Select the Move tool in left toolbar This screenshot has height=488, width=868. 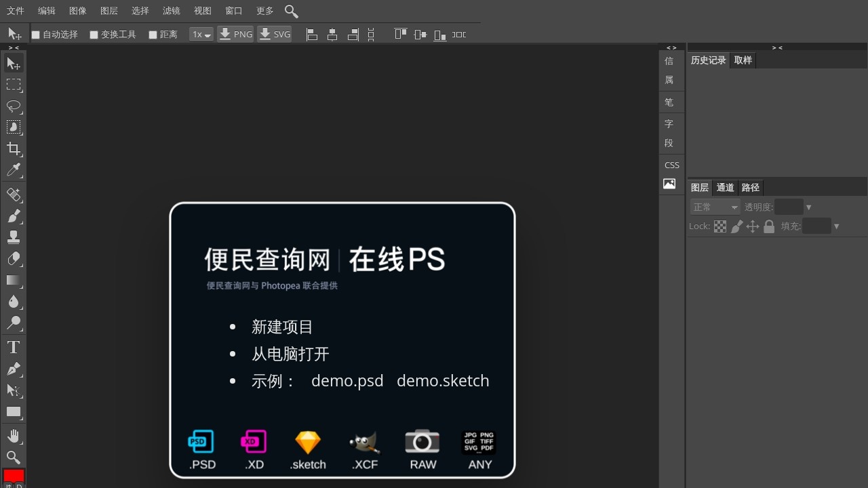14,64
